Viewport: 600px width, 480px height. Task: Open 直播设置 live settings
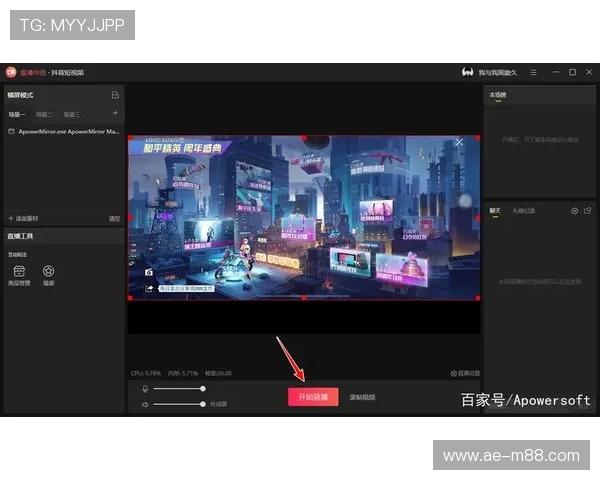coord(465,373)
